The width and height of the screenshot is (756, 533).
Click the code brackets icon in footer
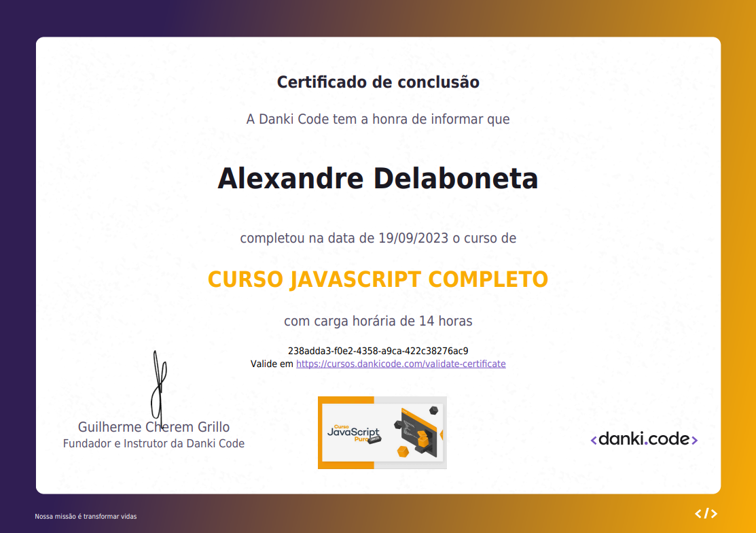706,514
